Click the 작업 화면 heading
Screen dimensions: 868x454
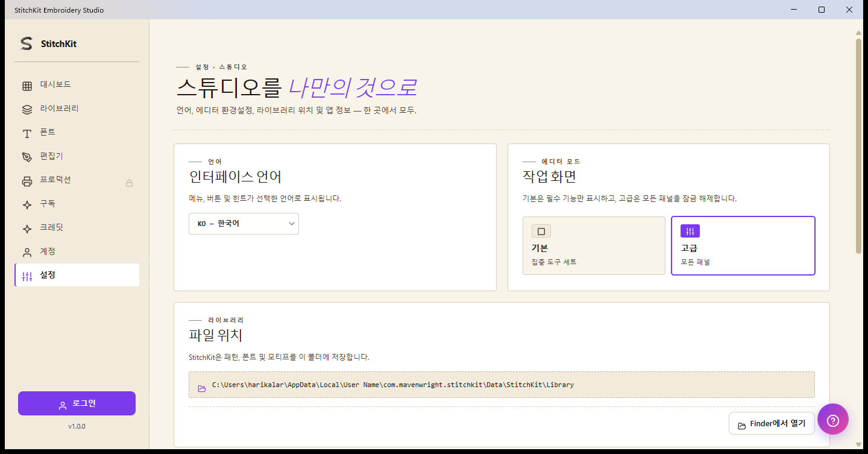[549, 177]
